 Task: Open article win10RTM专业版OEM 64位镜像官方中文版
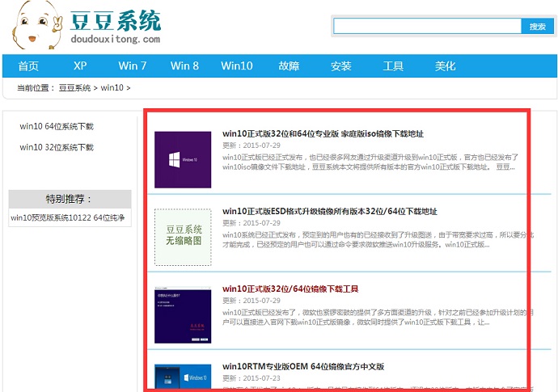click(303, 366)
